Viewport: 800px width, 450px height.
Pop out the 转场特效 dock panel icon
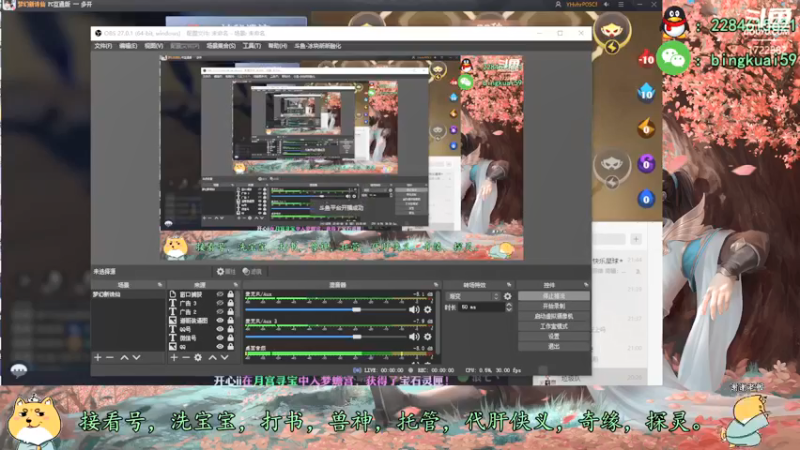point(509,285)
